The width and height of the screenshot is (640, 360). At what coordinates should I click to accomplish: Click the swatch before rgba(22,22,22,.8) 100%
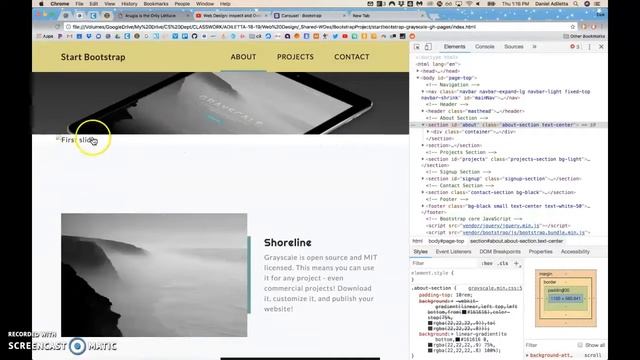[430, 350]
